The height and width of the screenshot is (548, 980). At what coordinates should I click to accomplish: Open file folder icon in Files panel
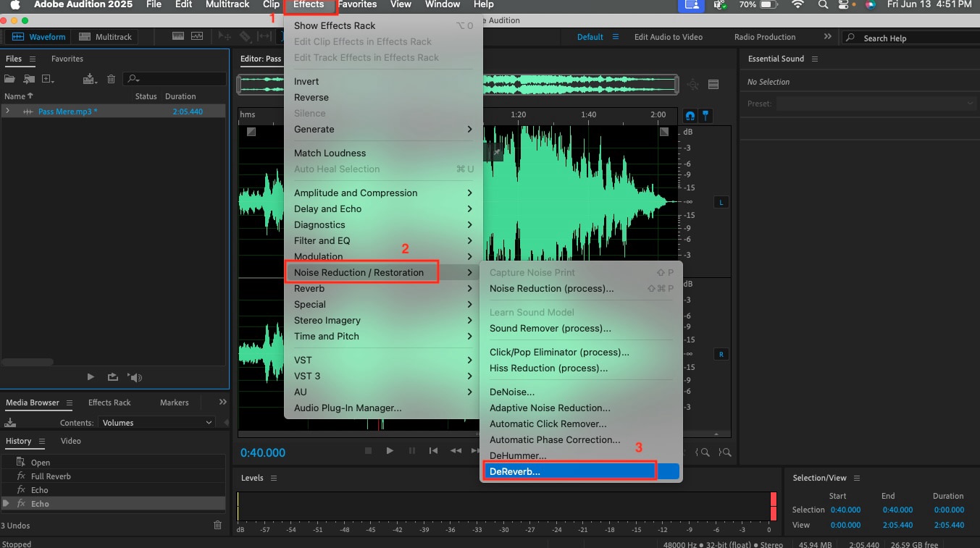click(10, 79)
